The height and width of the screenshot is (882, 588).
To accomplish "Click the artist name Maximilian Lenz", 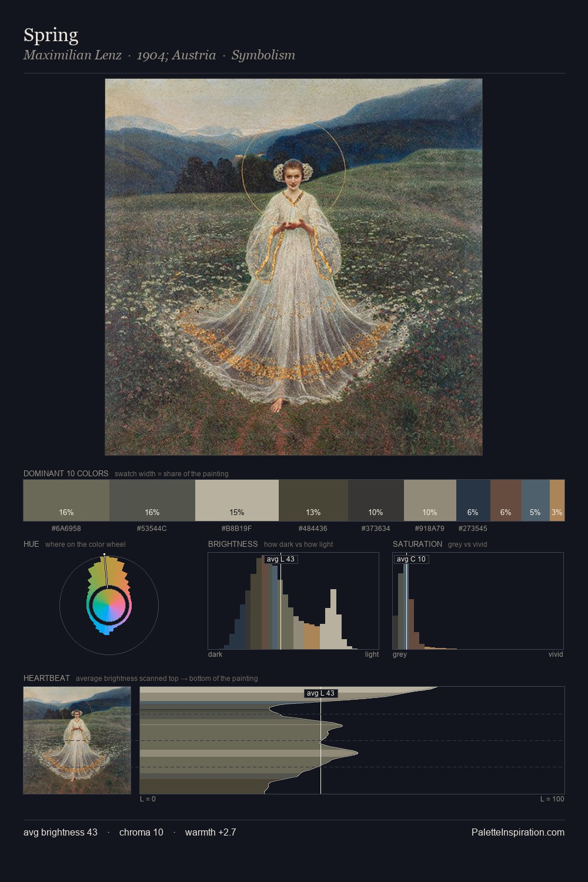I will coord(72,55).
